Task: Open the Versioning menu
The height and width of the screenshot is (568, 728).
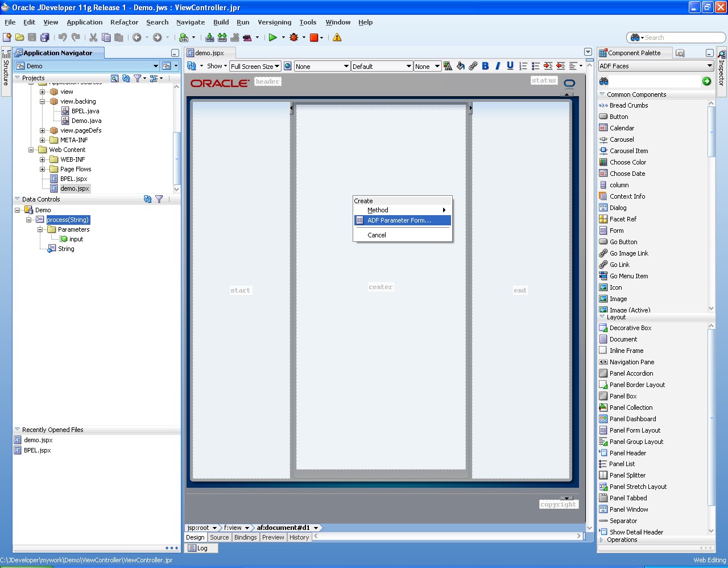Action: click(275, 22)
